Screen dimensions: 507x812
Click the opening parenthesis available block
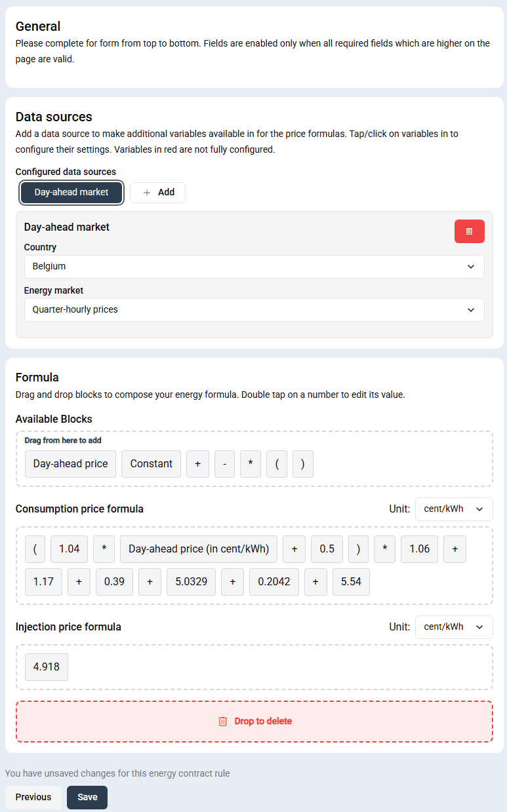276,463
